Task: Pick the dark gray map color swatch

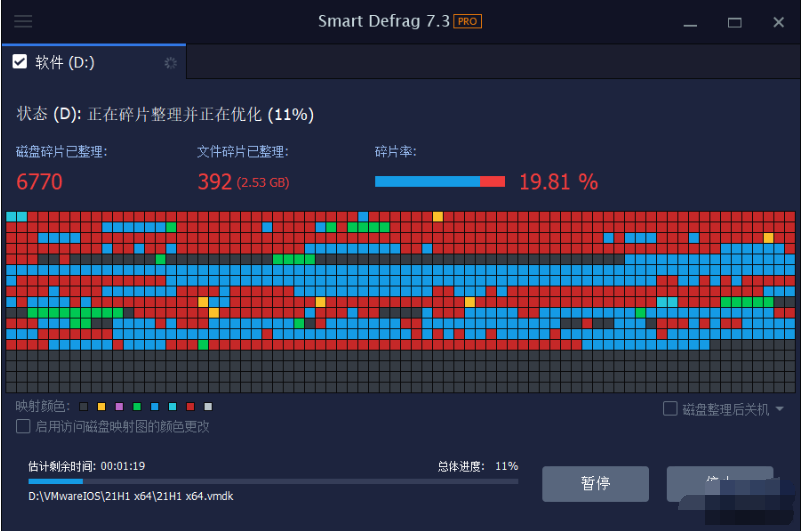Action: click(84, 407)
